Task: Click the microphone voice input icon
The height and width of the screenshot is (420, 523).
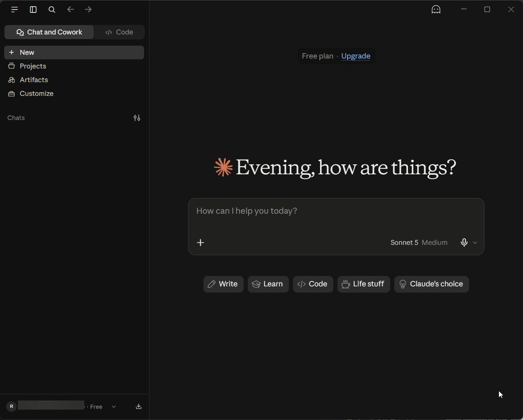Action: click(x=464, y=242)
